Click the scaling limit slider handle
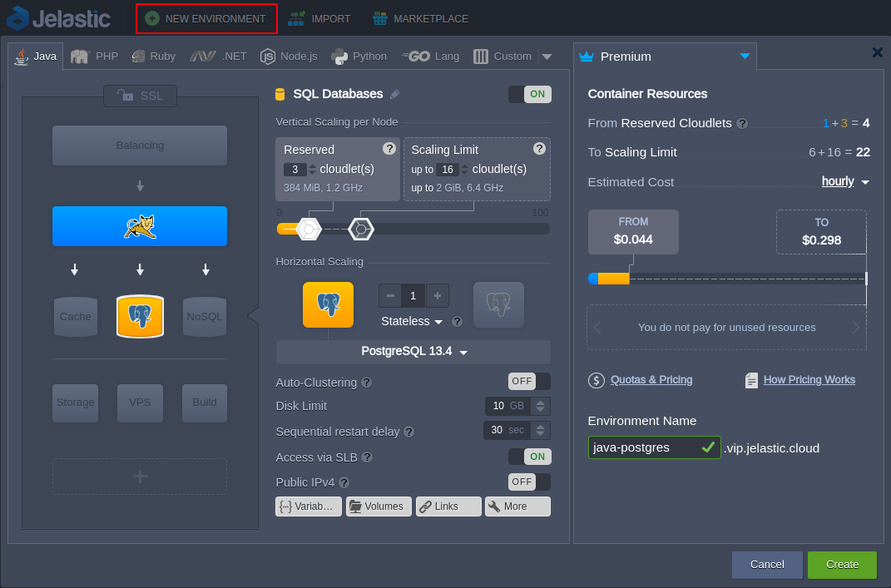The height and width of the screenshot is (588, 891). pos(361,229)
